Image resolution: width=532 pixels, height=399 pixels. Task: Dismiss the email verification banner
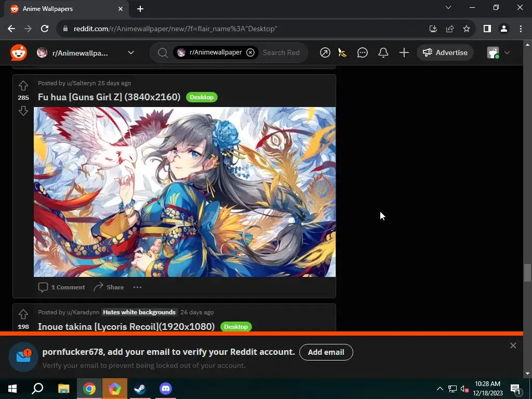click(513, 345)
